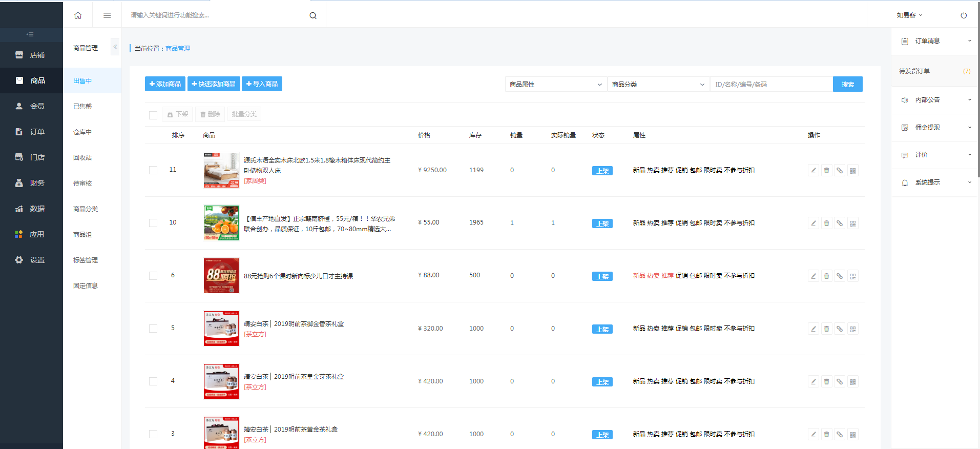This screenshot has height=449, width=980.
Task: Open the 会员 section in sidebar
Action: [31, 106]
